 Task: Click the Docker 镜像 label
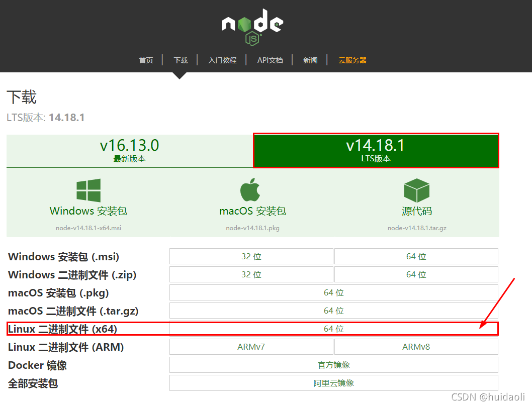[x=37, y=365]
